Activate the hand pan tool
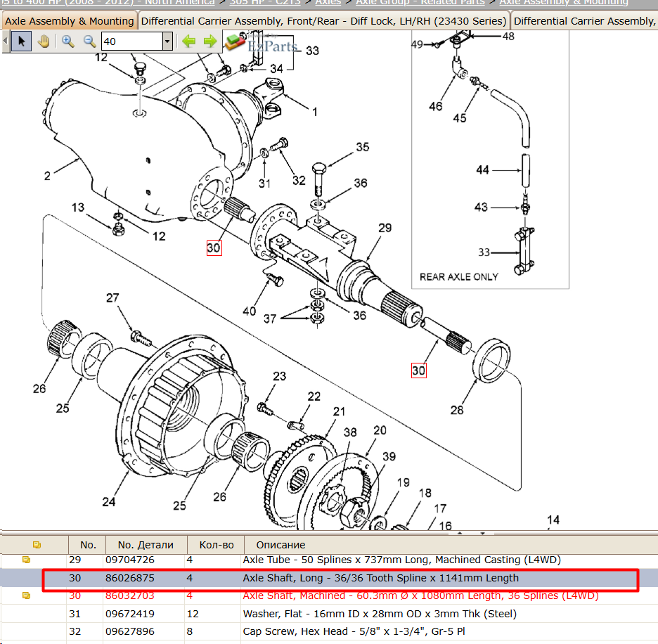The height and width of the screenshot is (644, 658). pyautogui.click(x=44, y=41)
